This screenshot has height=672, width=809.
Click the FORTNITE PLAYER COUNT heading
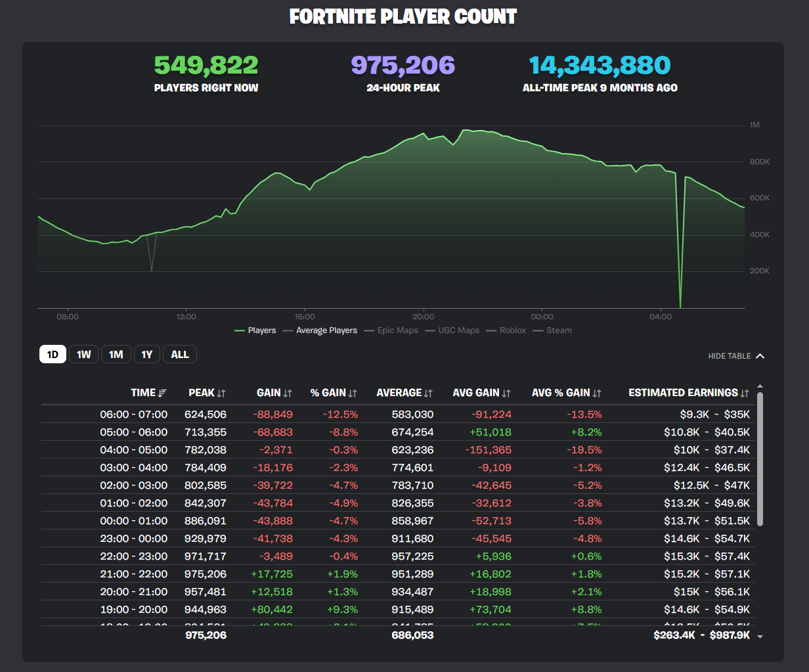point(403,16)
